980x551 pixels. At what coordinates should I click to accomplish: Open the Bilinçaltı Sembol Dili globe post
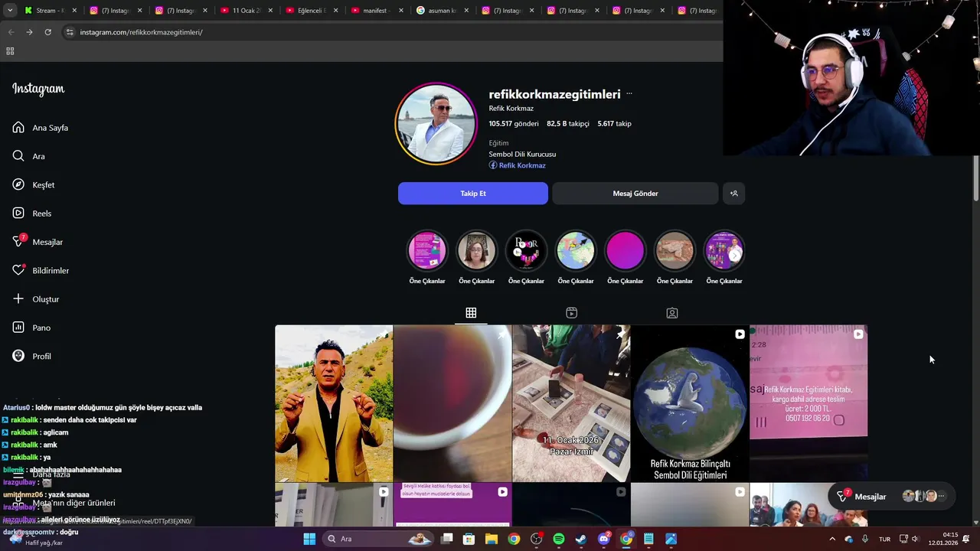[690, 403]
